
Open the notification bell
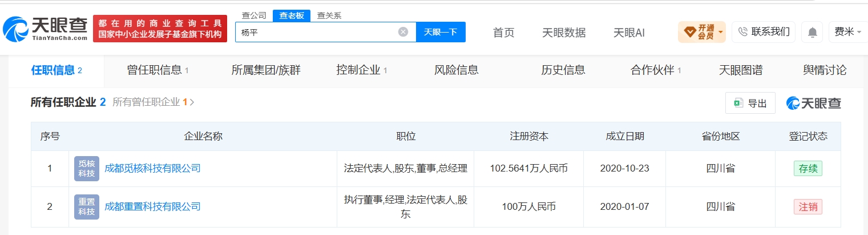pos(812,32)
